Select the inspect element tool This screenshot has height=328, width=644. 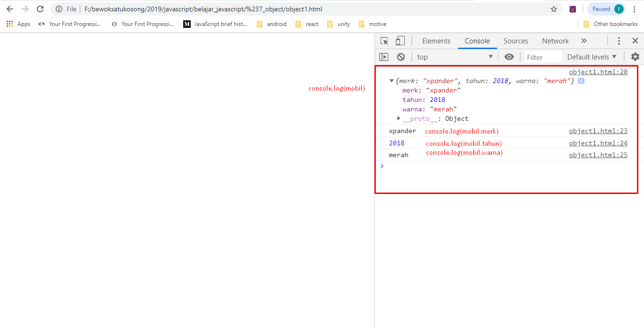[384, 41]
